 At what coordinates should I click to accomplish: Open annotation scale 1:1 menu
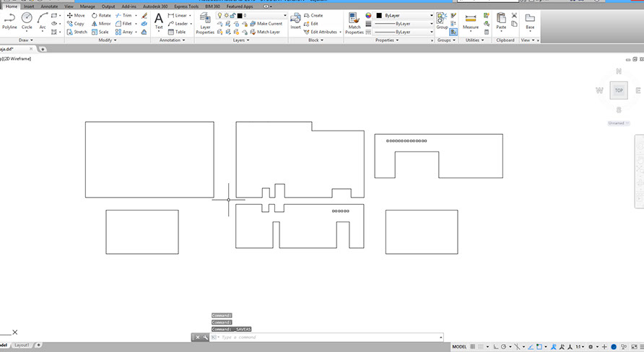point(580,347)
